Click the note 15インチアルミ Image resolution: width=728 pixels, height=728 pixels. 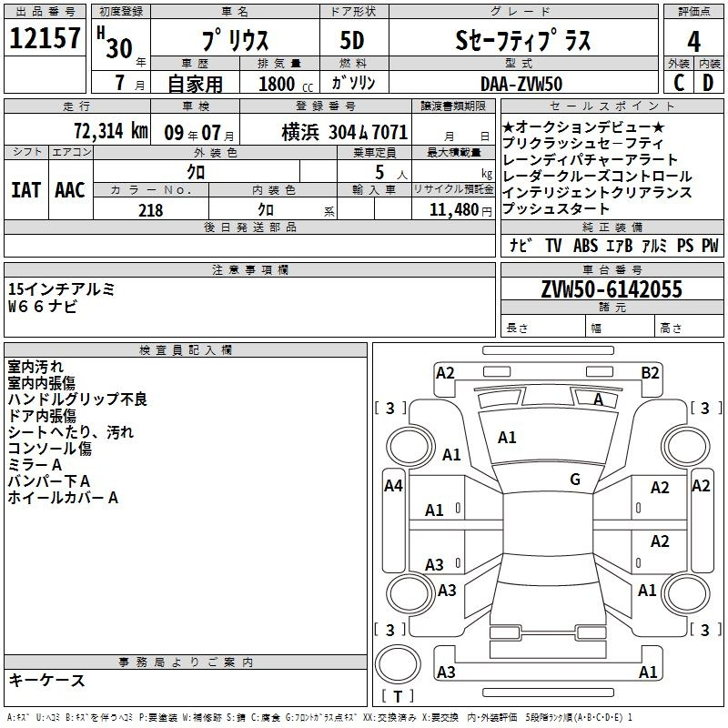click(x=61, y=289)
